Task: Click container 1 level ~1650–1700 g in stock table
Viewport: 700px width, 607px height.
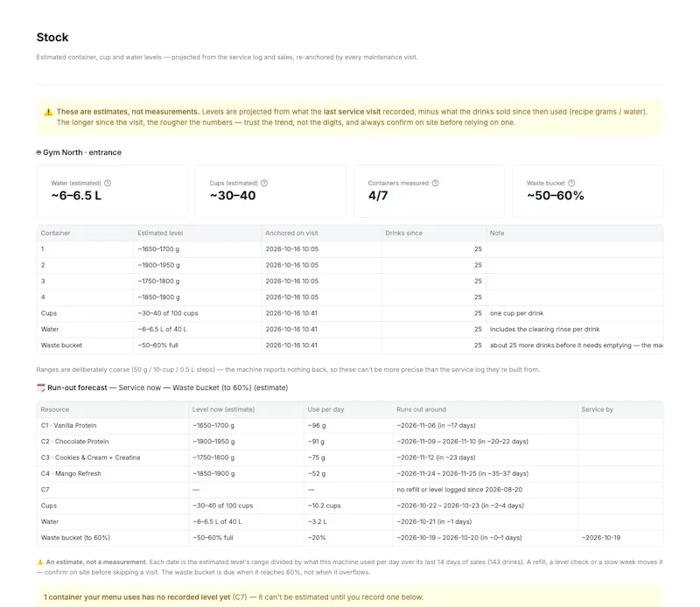Action: coord(158,249)
